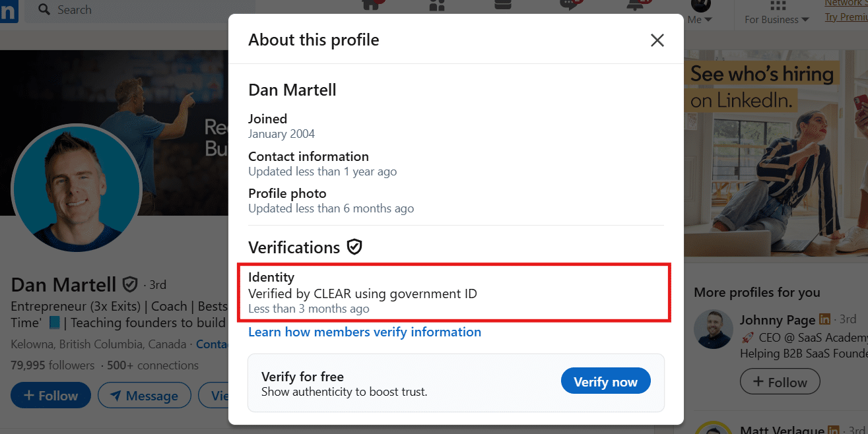Click the shield icon next to Verifications

point(354,247)
